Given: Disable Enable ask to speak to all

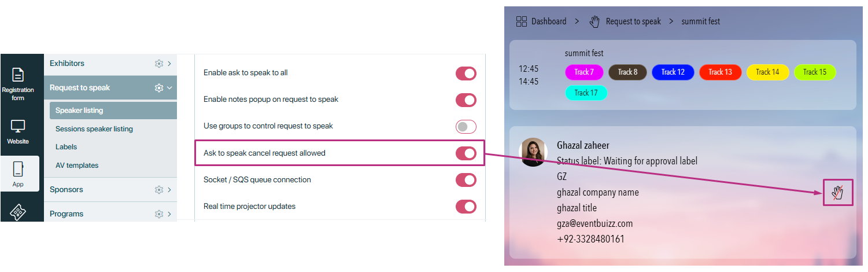Looking at the screenshot, I should pos(466,73).
